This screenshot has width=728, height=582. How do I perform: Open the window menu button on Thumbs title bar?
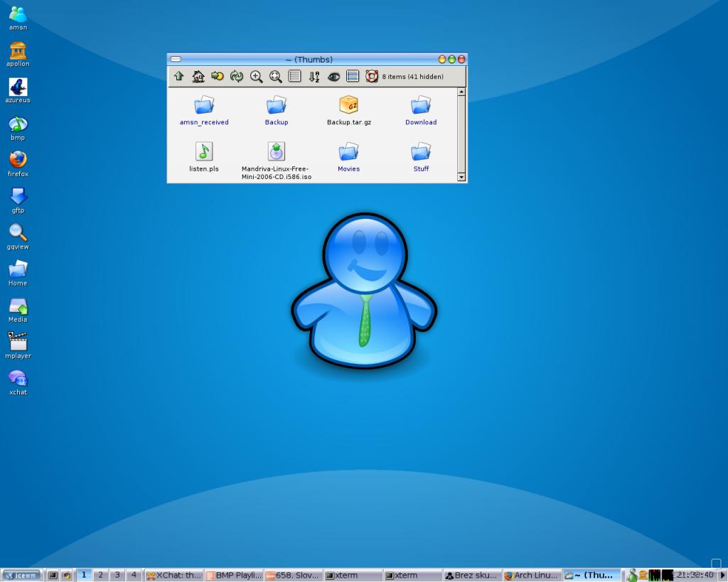[176, 59]
